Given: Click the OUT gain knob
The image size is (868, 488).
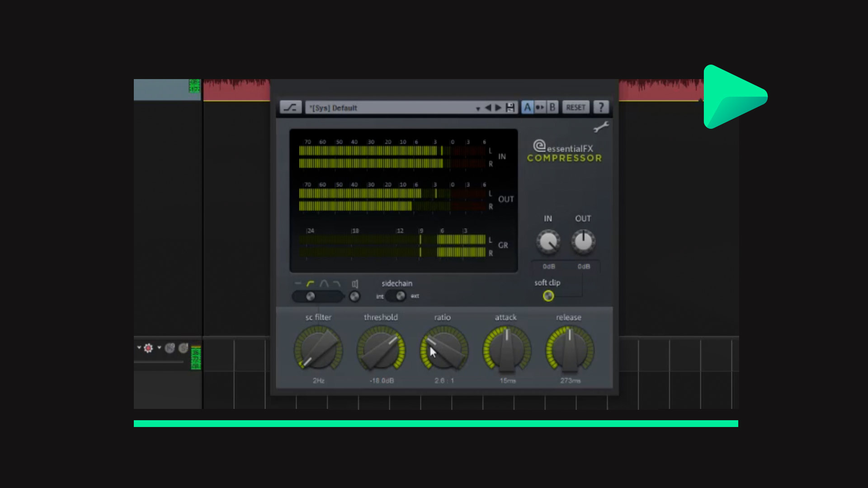Looking at the screenshot, I should [x=583, y=242].
